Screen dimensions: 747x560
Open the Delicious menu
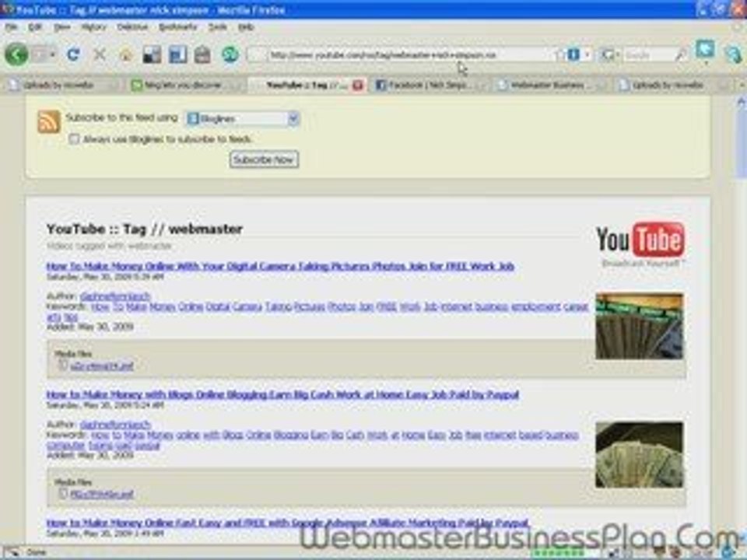[132, 27]
